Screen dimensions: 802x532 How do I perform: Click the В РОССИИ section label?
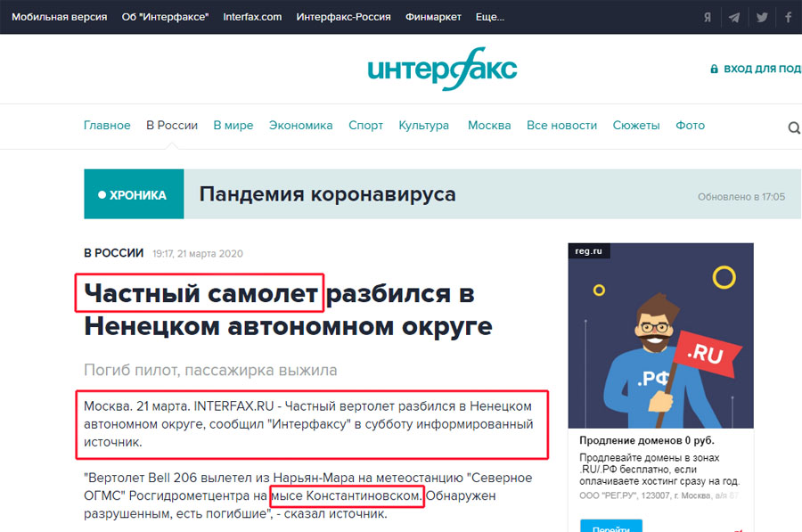tap(113, 253)
